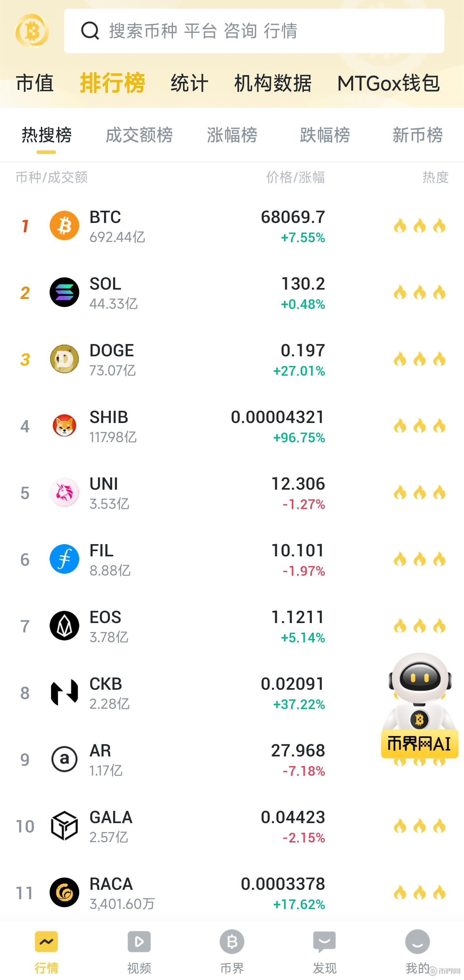Switch to the 统计 tab
This screenshot has width=464, height=980.
point(189,83)
